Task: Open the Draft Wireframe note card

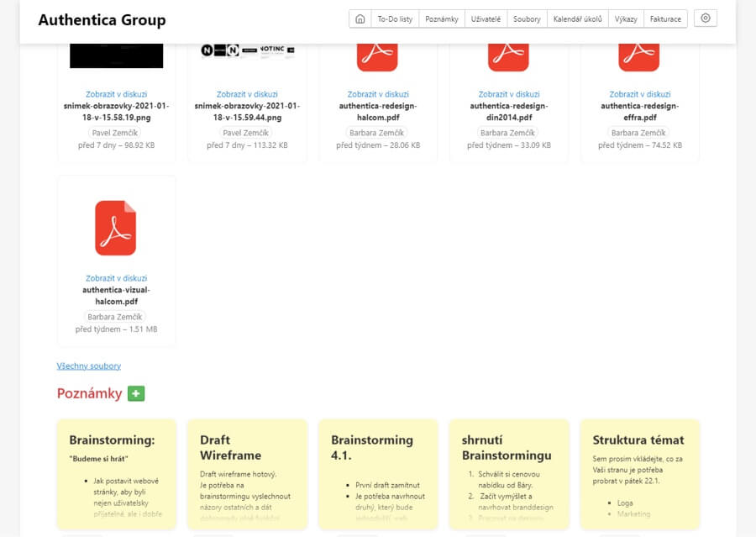Action: pyautogui.click(x=247, y=475)
